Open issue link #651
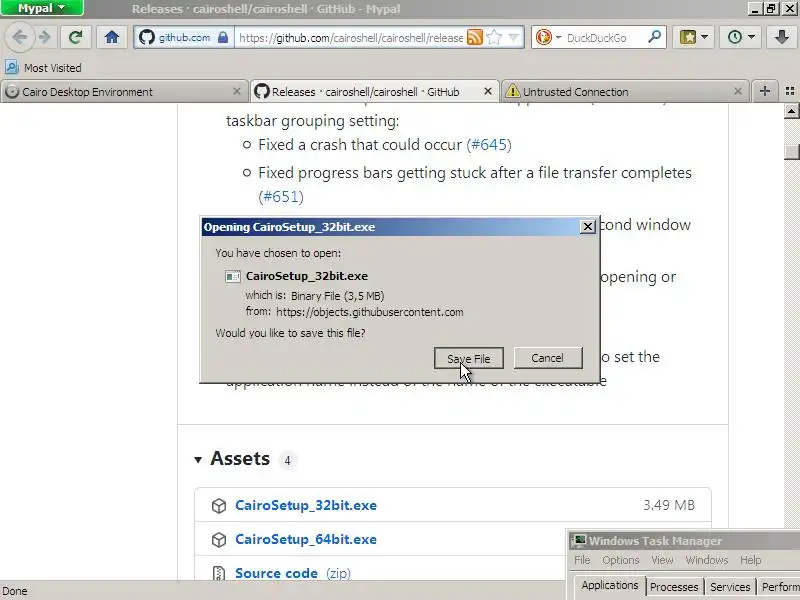800x600 pixels. (x=281, y=196)
